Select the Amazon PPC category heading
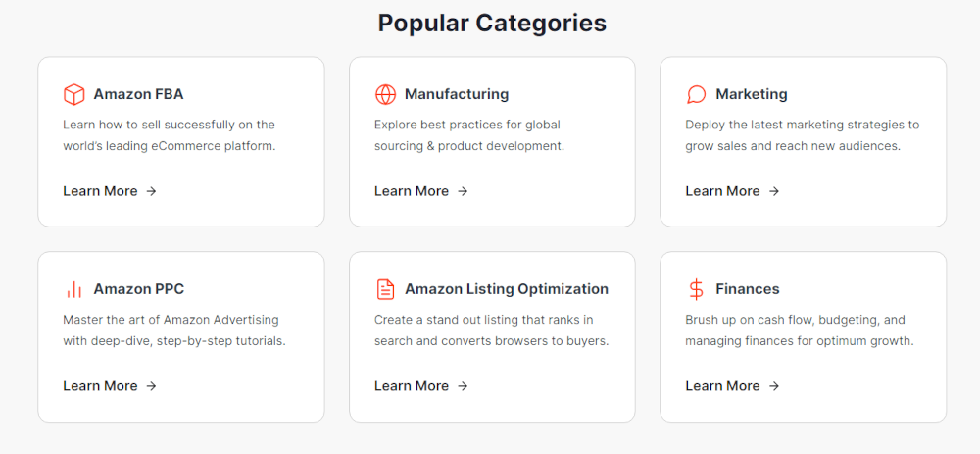Viewport: 980px width, 454px height. [139, 289]
